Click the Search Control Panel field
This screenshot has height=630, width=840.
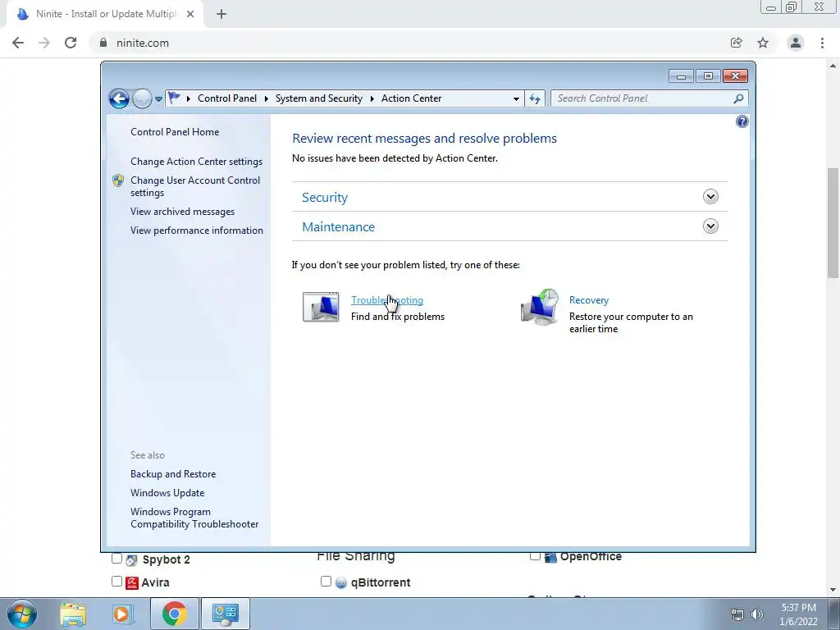click(649, 98)
